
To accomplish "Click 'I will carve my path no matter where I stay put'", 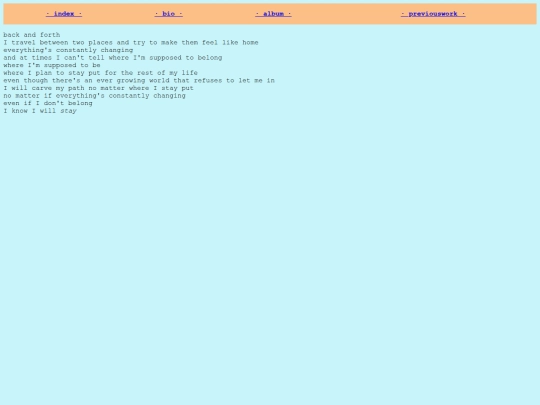I will click(x=98, y=88).
